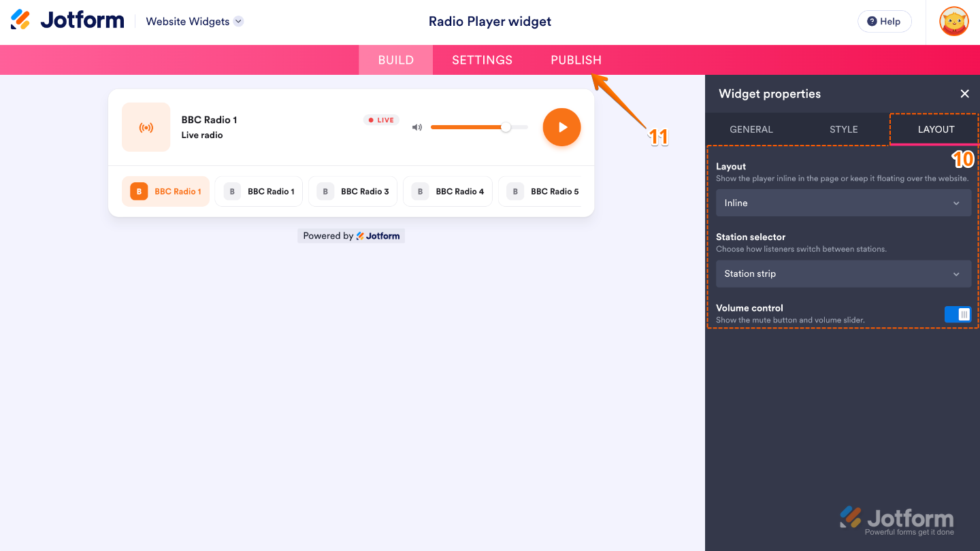980x551 pixels.
Task: Start radio playback with play button
Action: coord(561,127)
